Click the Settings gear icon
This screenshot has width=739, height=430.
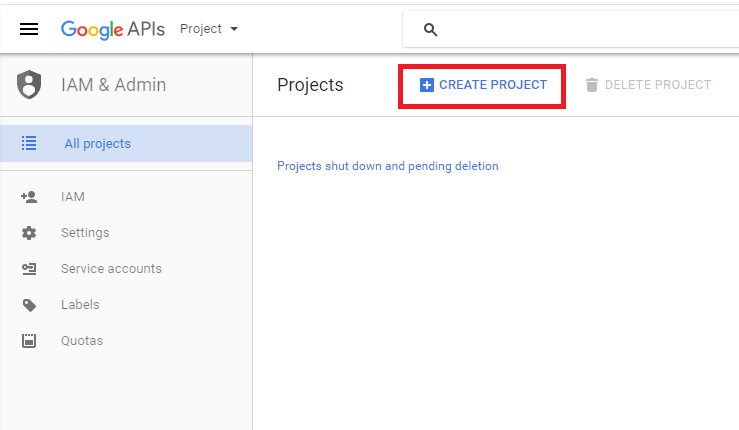point(29,233)
